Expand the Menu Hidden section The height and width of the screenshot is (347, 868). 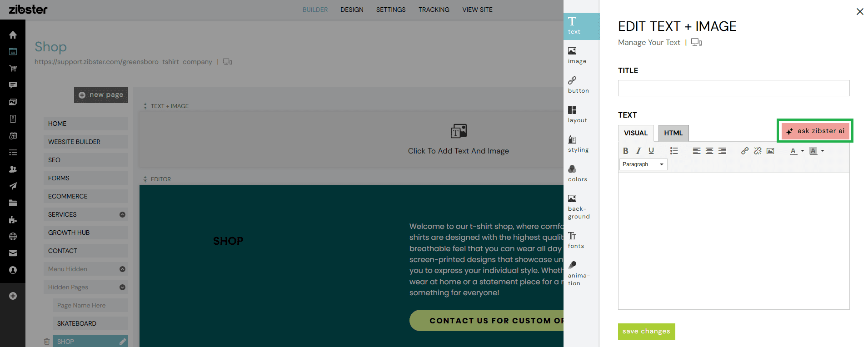pos(122,269)
